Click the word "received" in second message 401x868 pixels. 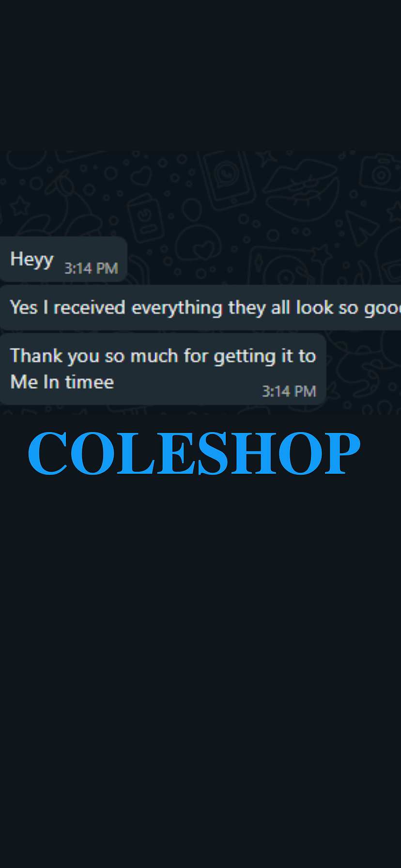90,308
